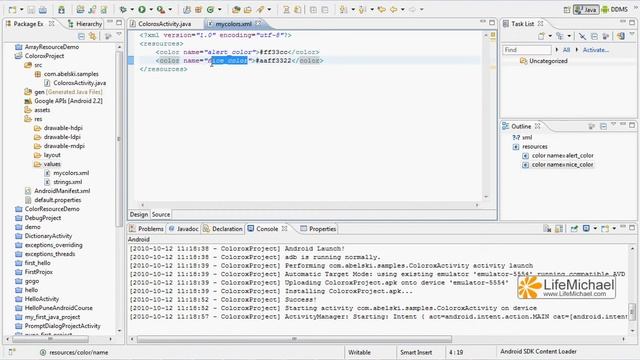This screenshot has width=640, height=360.
Task: Switch to the DDMS perspective
Action: (x=615, y=9)
